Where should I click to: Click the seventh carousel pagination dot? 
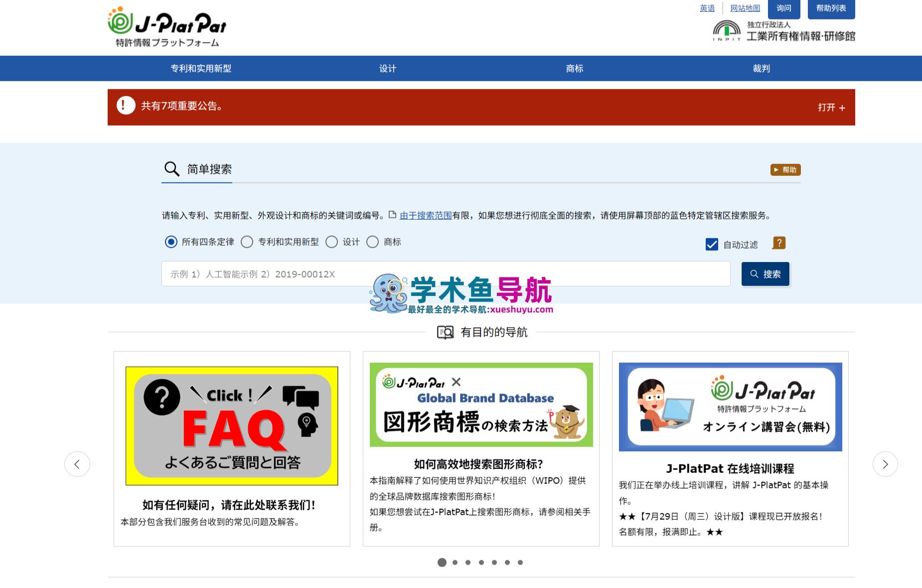coord(520,562)
